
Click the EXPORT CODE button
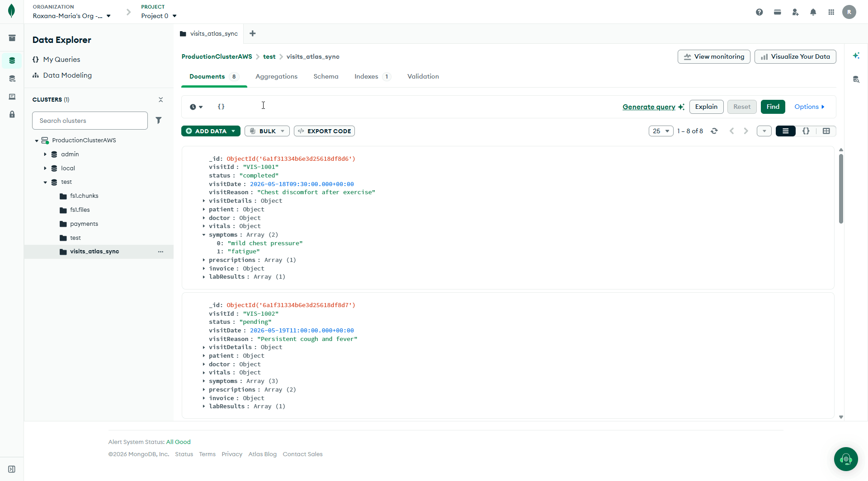point(324,131)
